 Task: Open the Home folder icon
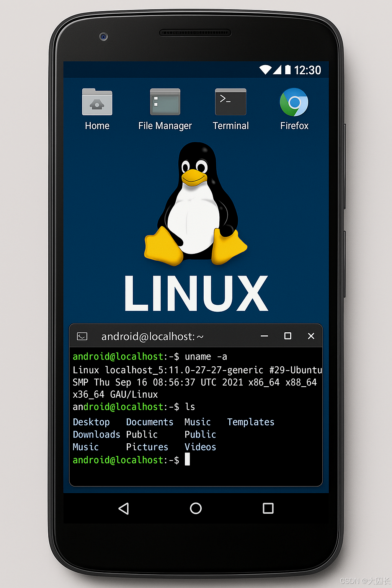[x=97, y=102]
